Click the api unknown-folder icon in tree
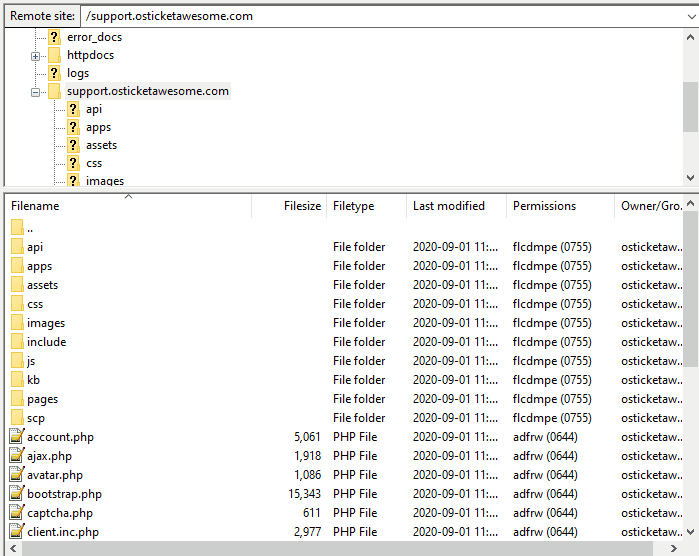 (x=73, y=109)
